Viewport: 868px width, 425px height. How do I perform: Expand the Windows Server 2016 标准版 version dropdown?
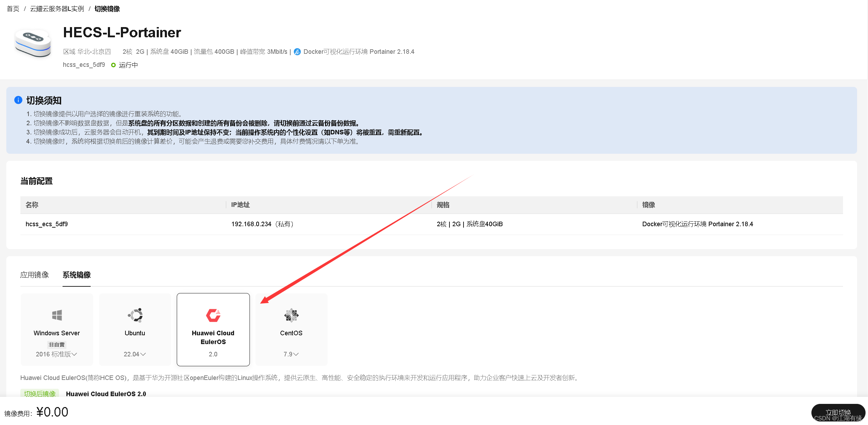(x=57, y=354)
